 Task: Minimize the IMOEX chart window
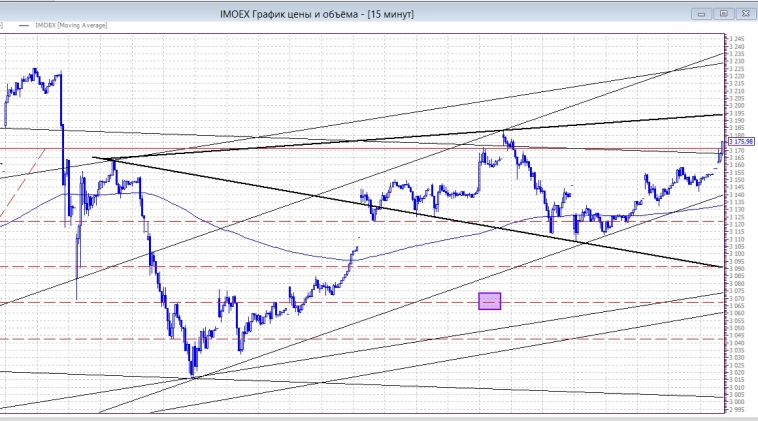pos(703,13)
